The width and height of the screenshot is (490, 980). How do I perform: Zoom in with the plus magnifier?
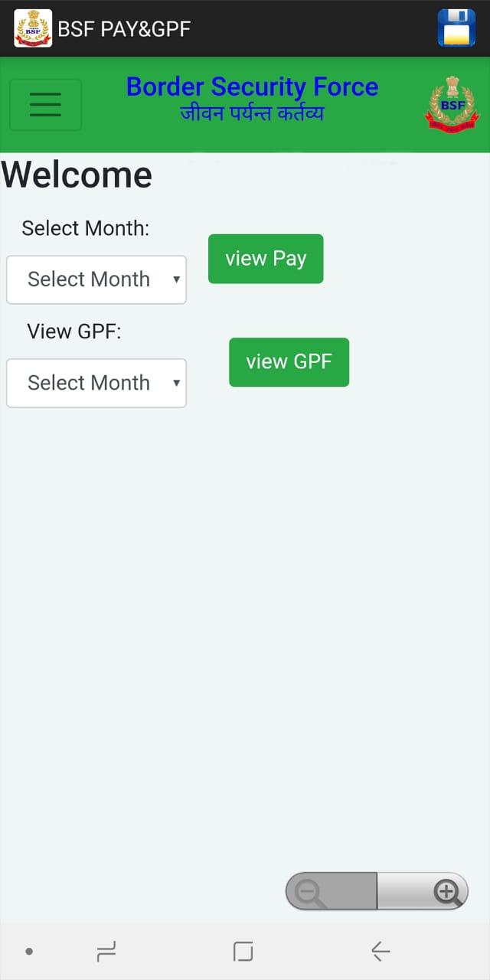pos(423,892)
